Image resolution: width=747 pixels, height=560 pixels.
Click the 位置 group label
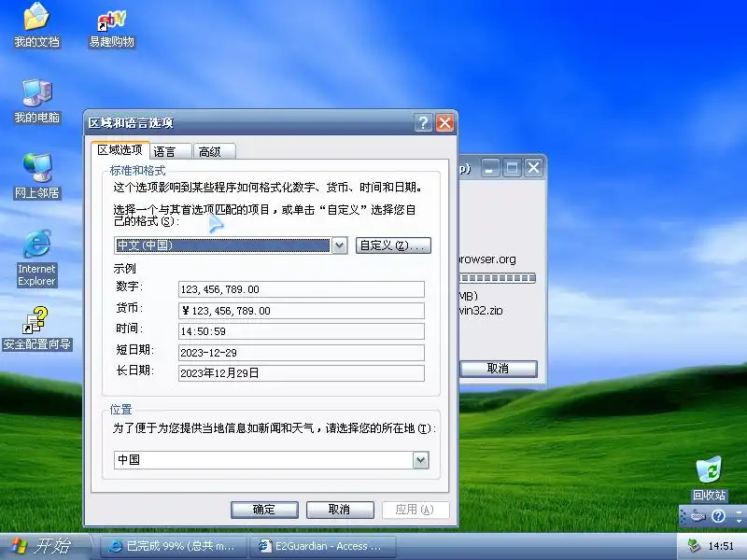tap(121, 410)
